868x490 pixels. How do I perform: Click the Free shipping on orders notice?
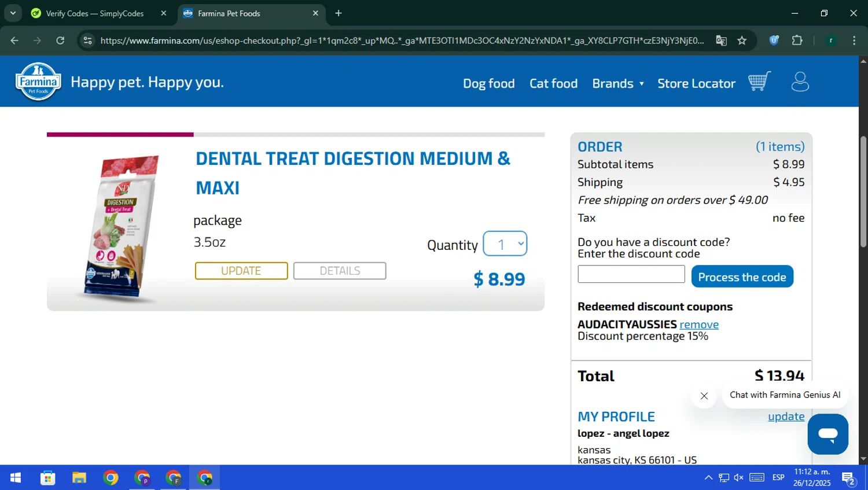pyautogui.click(x=672, y=200)
